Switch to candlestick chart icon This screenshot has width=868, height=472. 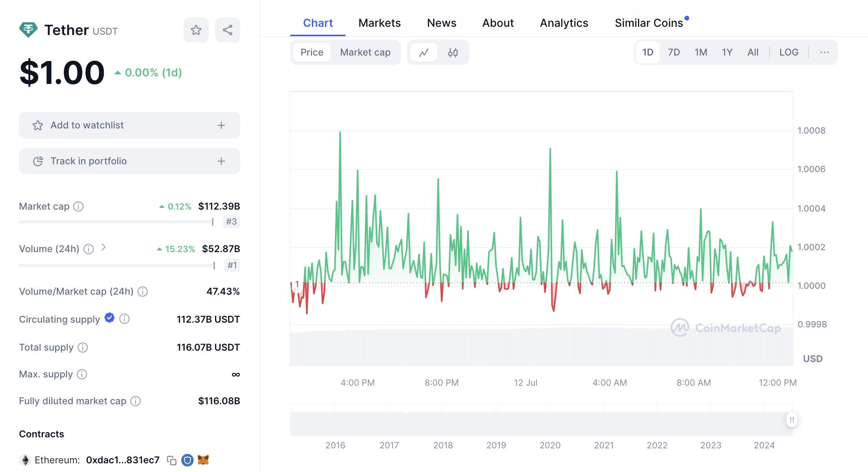click(x=453, y=52)
